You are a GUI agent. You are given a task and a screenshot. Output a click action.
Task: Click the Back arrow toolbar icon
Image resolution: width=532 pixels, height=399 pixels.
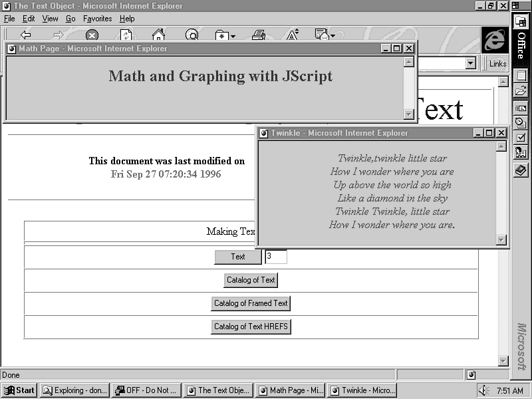pyautogui.click(x=26, y=35)
